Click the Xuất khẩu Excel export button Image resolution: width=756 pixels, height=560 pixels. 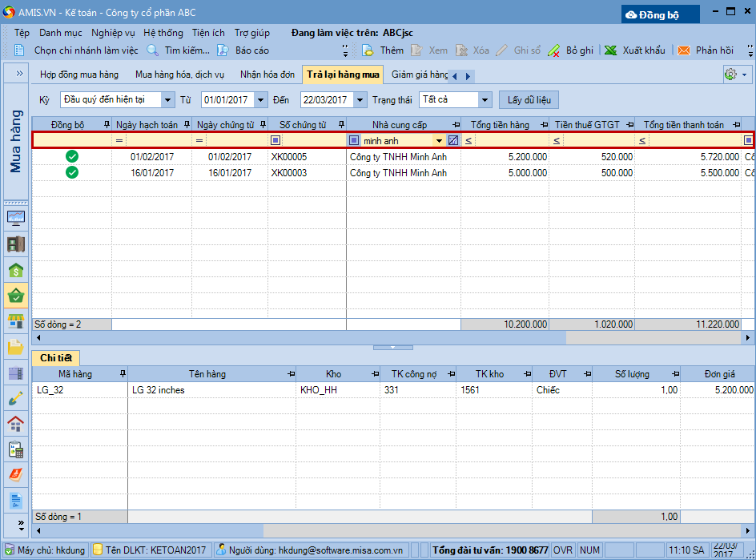click(635, 50)
